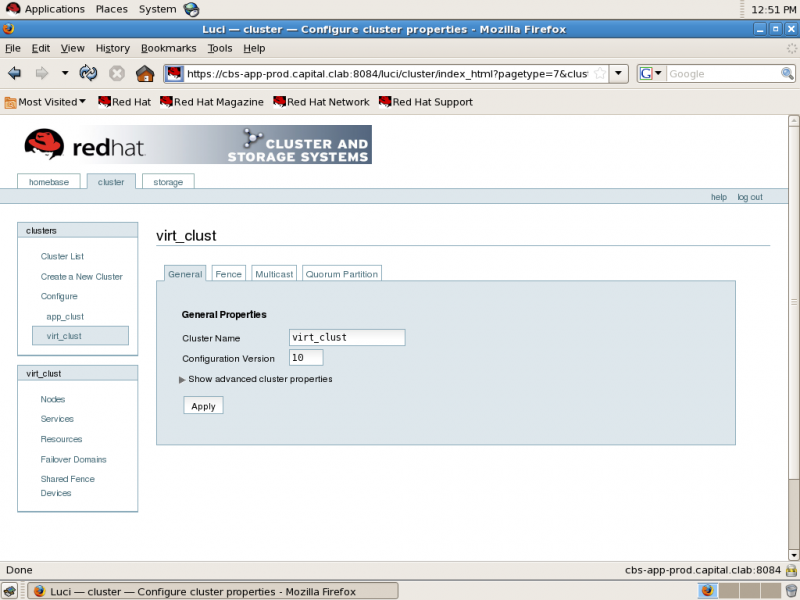
Task: Click the Configure sidebar link
Action: [x=59, y=296]
